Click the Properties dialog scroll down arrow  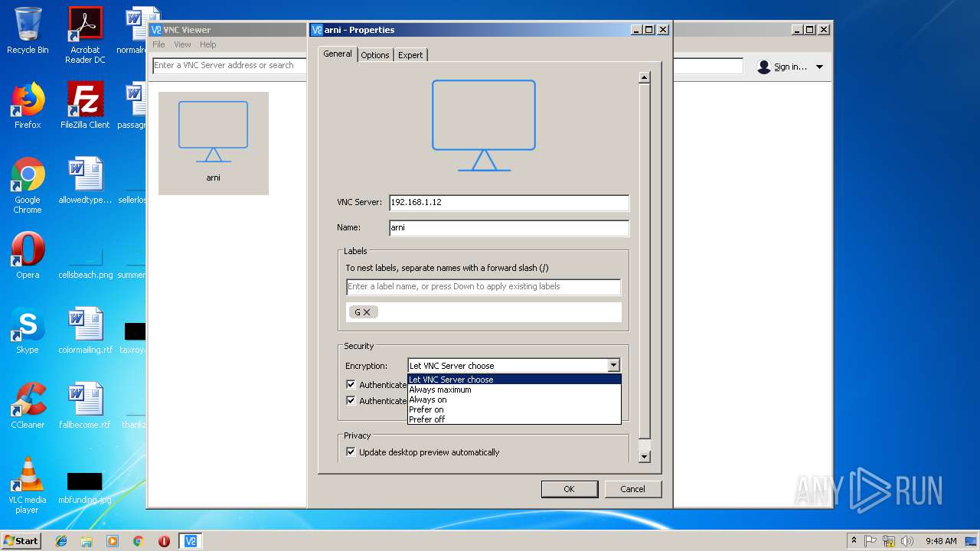pos(644,457)
